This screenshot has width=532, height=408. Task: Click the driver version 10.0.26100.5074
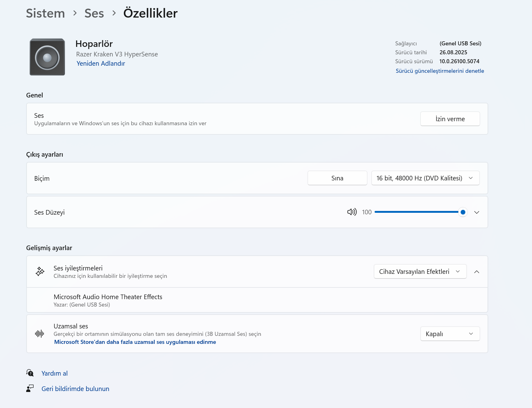point(459,61)
